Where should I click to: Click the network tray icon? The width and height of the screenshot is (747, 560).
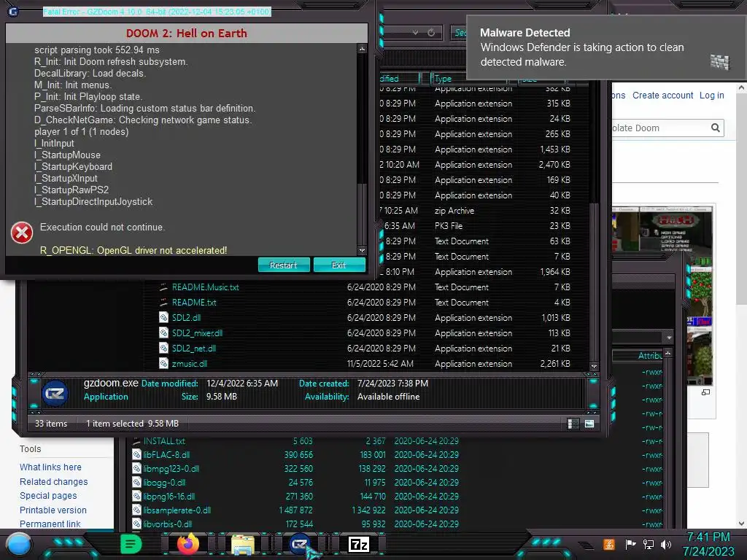tap(648, 544)
